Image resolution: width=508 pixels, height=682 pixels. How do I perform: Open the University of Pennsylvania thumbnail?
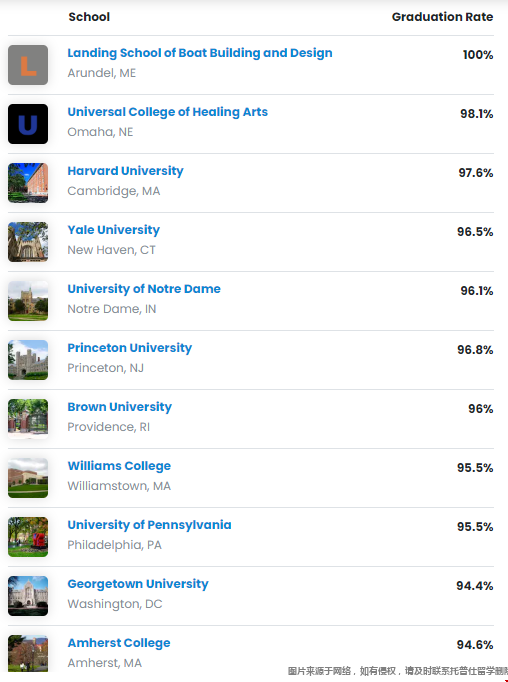click(x=28, y=537)
